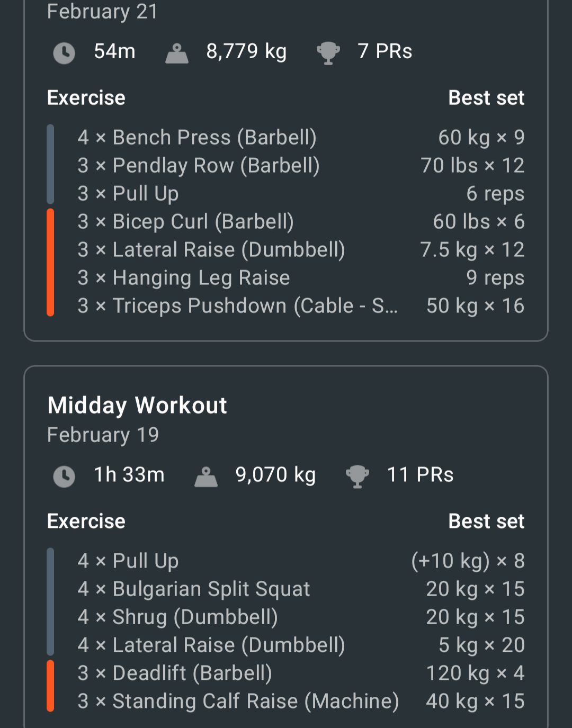
Task: Click the 7 PRs count label
Action: (x=385, y=51)
